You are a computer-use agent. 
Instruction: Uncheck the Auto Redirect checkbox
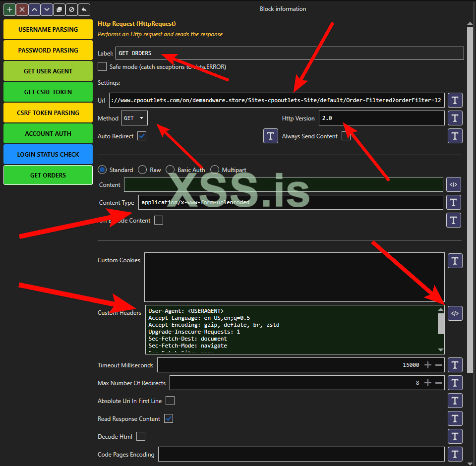[x=142, y=136]
